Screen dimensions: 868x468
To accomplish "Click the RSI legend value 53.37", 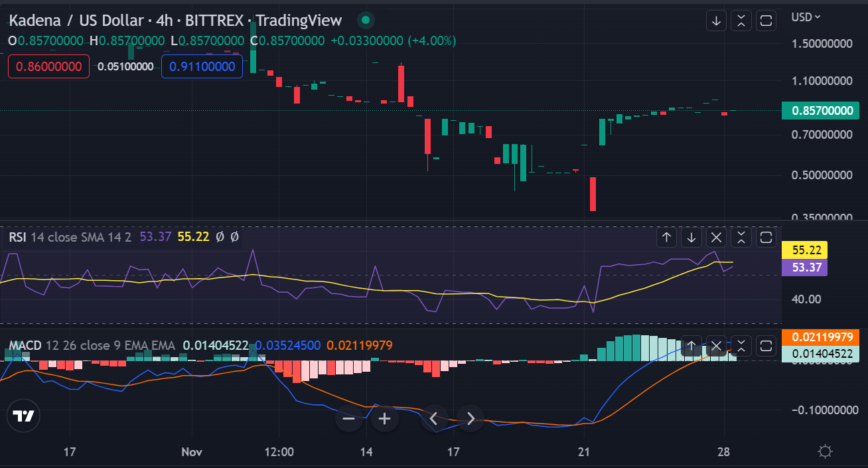I will 156,236.
